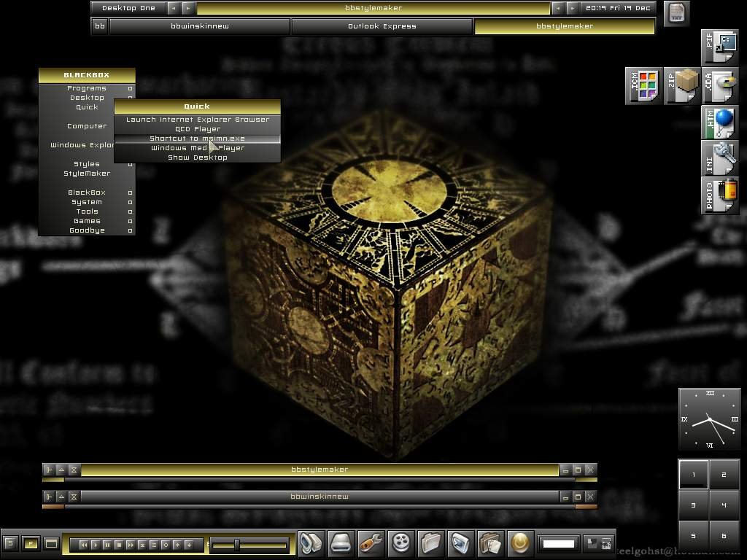Open the INI settings file icon
The width and height of the screenshot is (747, 560).
click(x=720, y=158)
